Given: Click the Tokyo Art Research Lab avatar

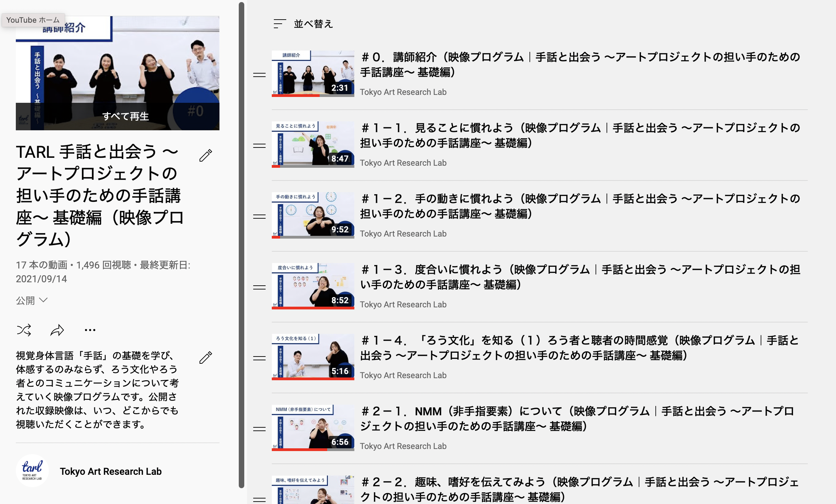Looking at the screenshot, I should click(x=32, y=471).
